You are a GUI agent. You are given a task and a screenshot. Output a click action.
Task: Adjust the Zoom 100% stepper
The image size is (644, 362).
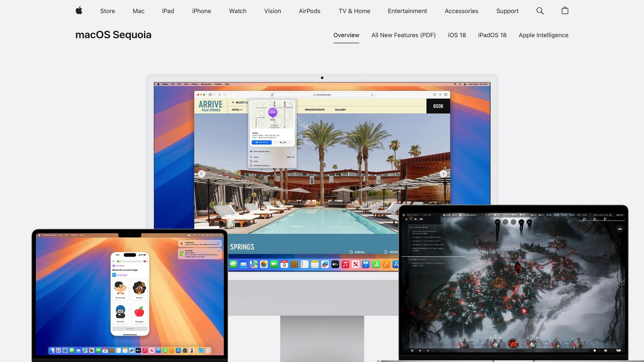point(293,157)
